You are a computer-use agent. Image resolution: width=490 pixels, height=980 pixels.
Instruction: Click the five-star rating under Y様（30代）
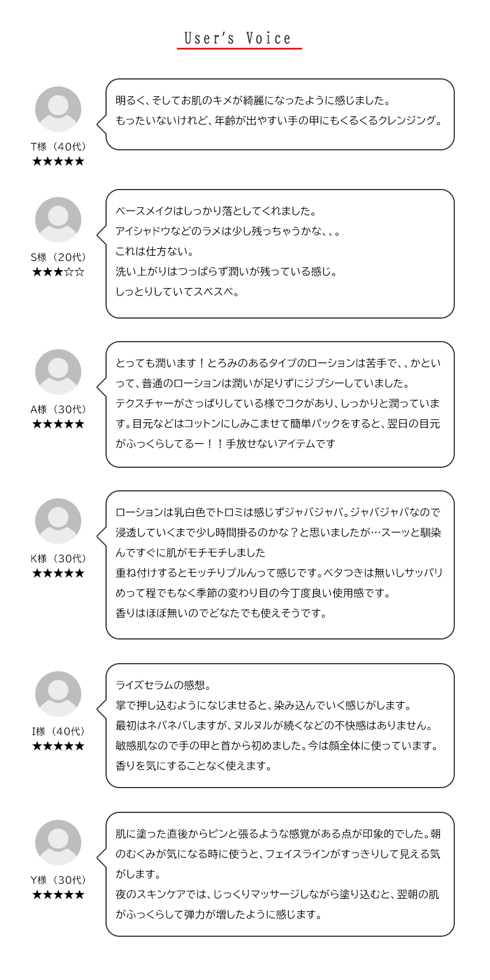pyautogui.click(x=58, y=895)
